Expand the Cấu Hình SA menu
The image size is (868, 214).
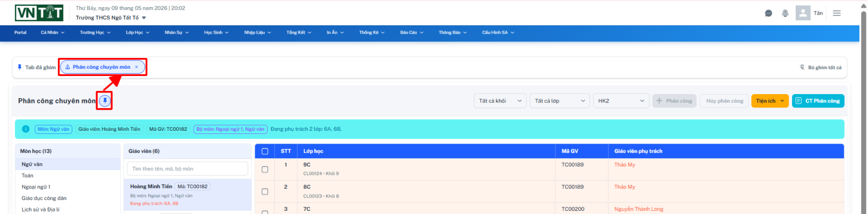(498, 33)
